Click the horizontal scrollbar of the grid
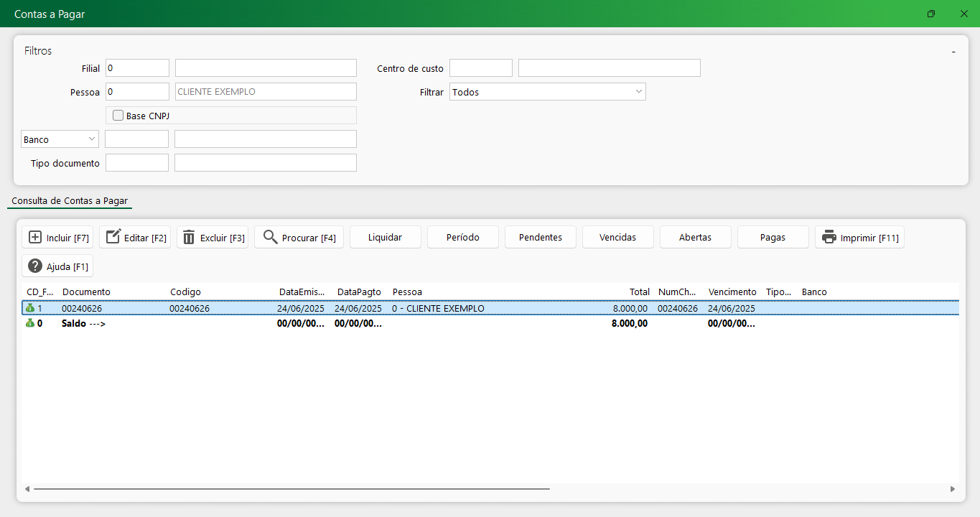Screen dimensions: 980x517 tap(287, 489)
